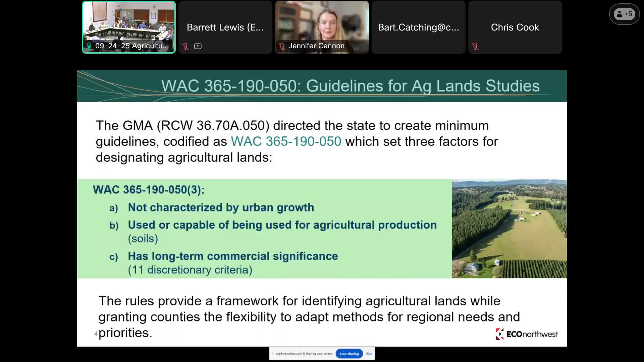Click Barrett Lewis's muted microphone icon
The height and width of the screenshot is (362, 644).
click(x=185, y=46)
